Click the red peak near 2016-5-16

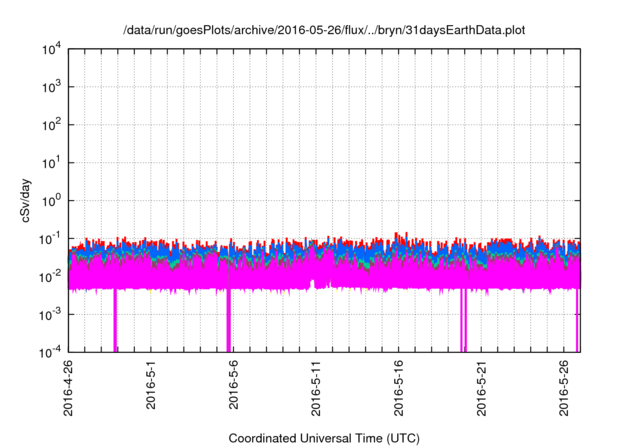point(396,235)
